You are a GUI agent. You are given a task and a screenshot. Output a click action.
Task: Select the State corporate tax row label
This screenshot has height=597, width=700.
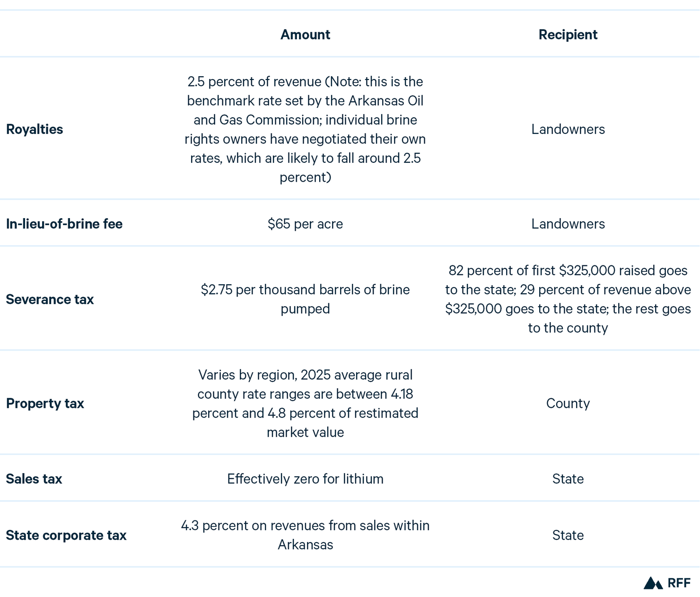(x=66, y=535)
